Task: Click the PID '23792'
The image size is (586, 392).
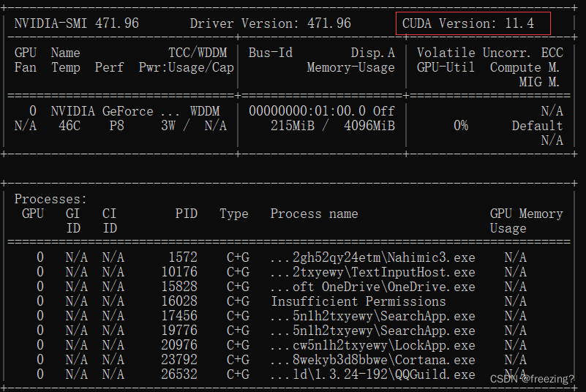Action: click(x=179, y=360)
